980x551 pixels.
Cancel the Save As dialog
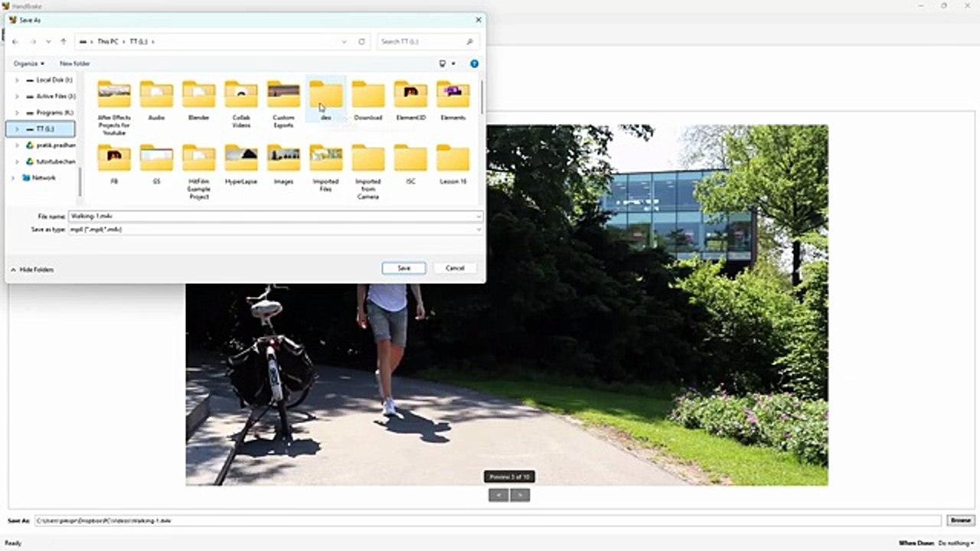click(456, 269)
